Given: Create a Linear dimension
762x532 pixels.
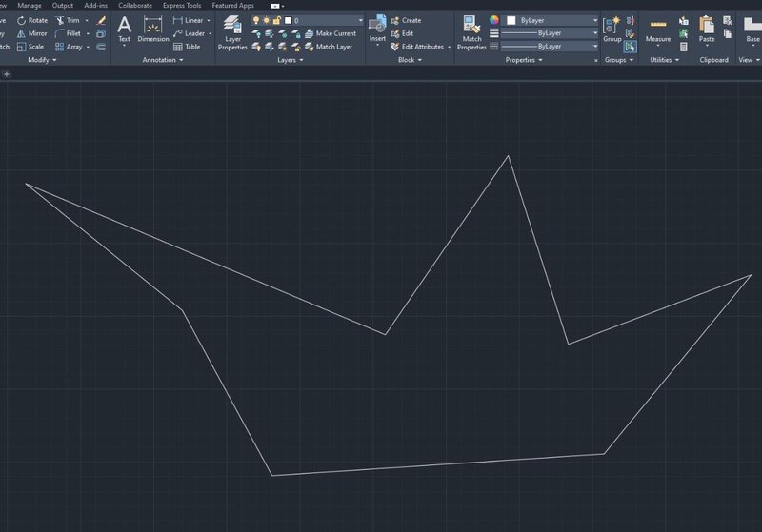Looking at the screenshot, I should [188, 20].
